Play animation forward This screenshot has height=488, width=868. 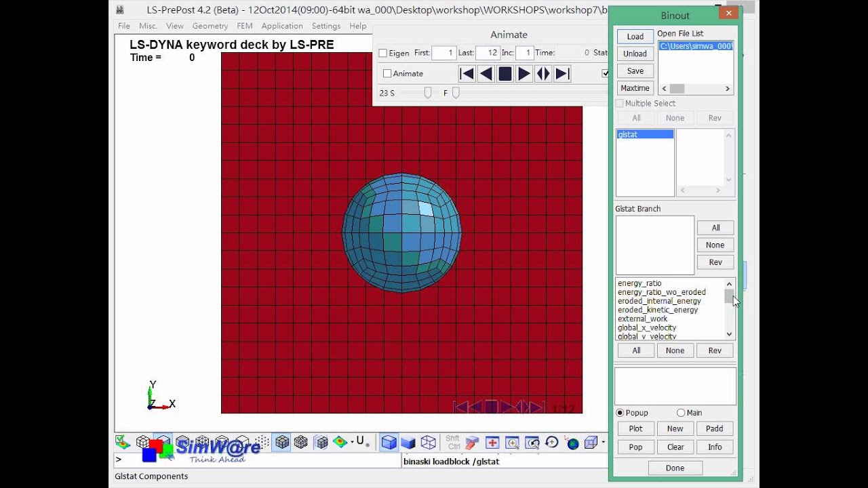pos(524,74)
